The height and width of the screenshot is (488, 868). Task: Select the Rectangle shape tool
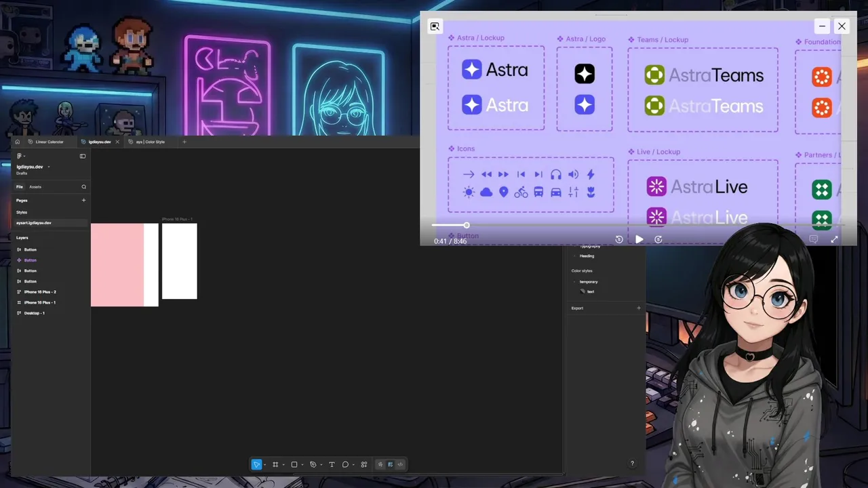294,464
